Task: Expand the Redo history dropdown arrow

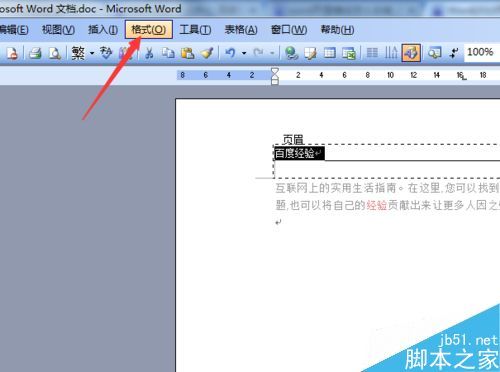Action: [x=272, y=53]
